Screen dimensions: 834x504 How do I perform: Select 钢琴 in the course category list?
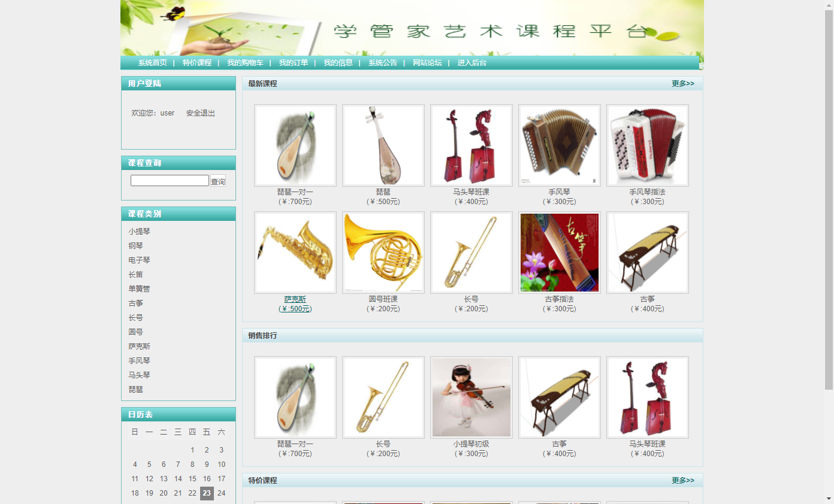click(x=135, y=246)
